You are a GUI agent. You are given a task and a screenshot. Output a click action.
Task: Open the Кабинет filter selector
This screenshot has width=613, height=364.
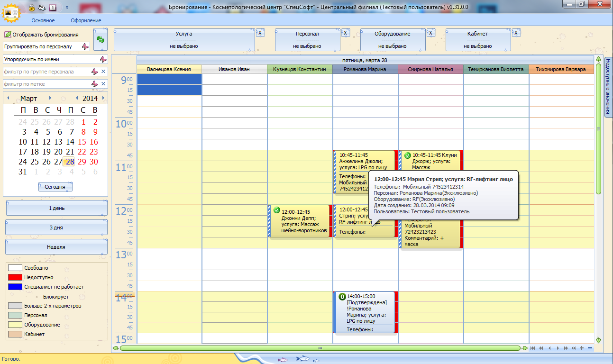click(x=477, y=40)
